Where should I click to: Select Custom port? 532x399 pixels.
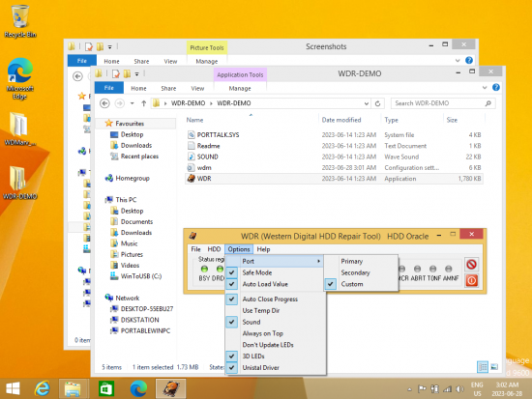tap(361, 284)
